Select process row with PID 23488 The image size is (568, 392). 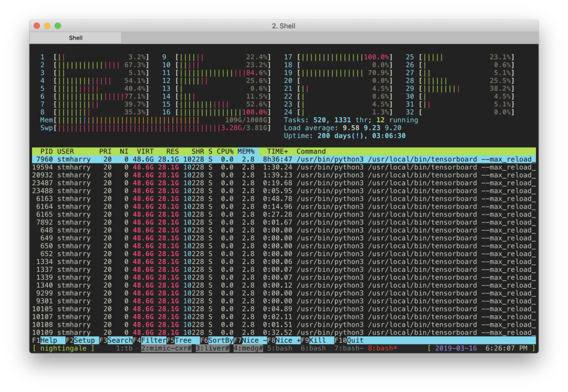[283, 191]
